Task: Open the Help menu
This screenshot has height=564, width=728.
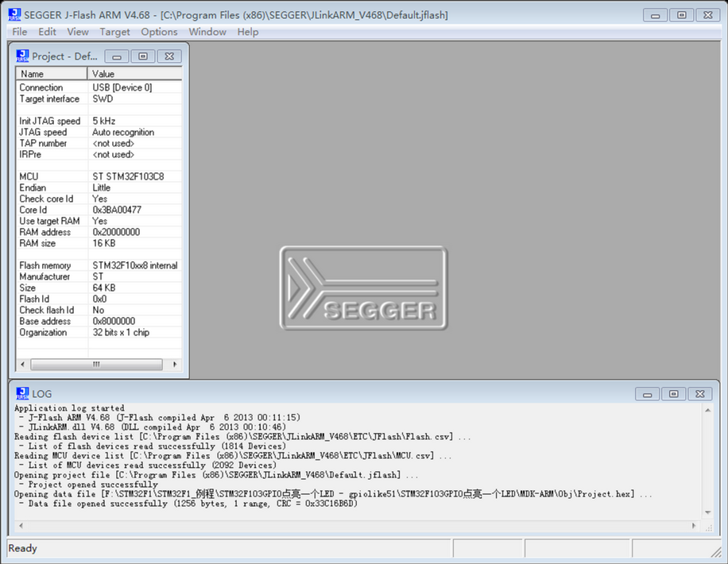Action: click(x=248, y=32)
